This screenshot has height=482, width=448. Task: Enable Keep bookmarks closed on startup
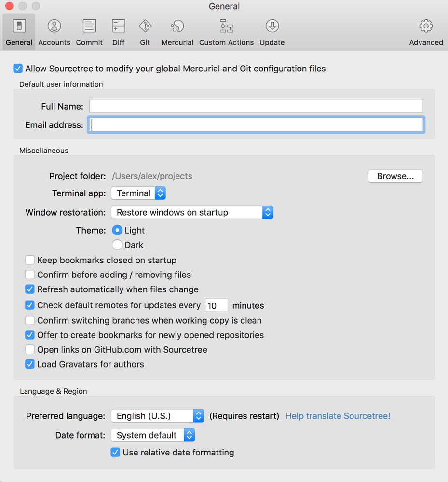coord(30,260)
